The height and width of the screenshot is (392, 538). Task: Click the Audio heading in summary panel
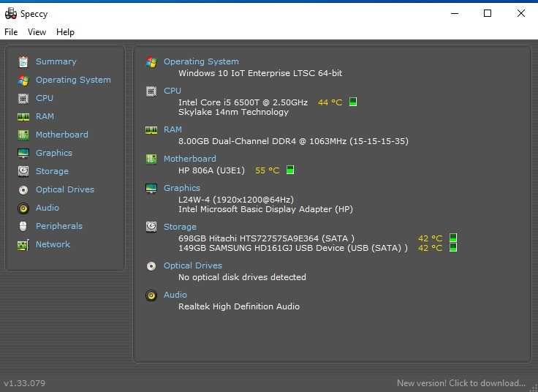(175, 295)
